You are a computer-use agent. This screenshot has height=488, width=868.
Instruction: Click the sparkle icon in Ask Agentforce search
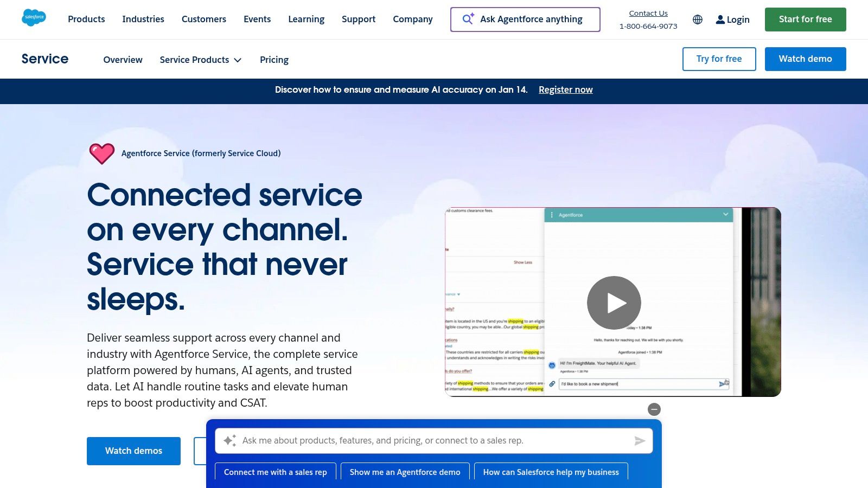tap(468, 19)
